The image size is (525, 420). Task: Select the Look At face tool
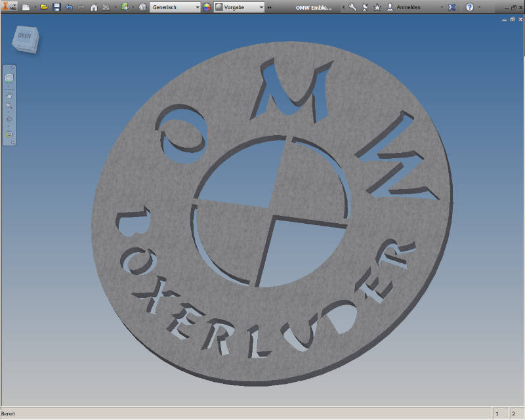click(9, 134)
